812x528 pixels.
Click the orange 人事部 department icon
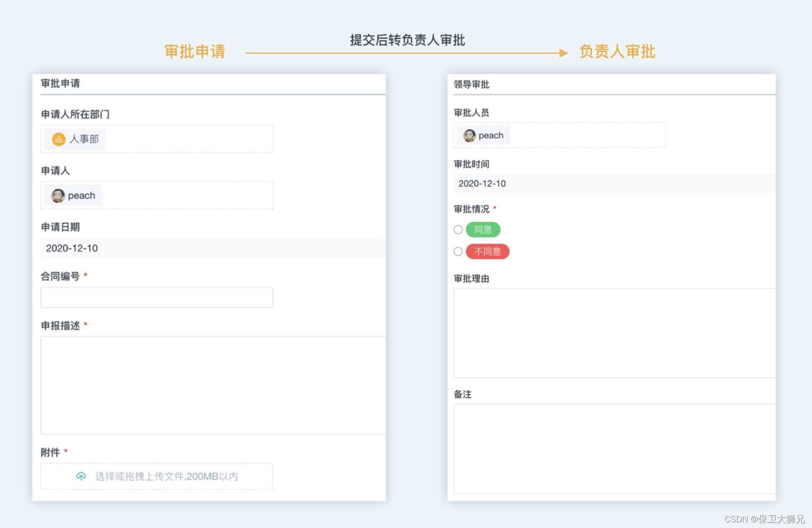click(59, 139)
